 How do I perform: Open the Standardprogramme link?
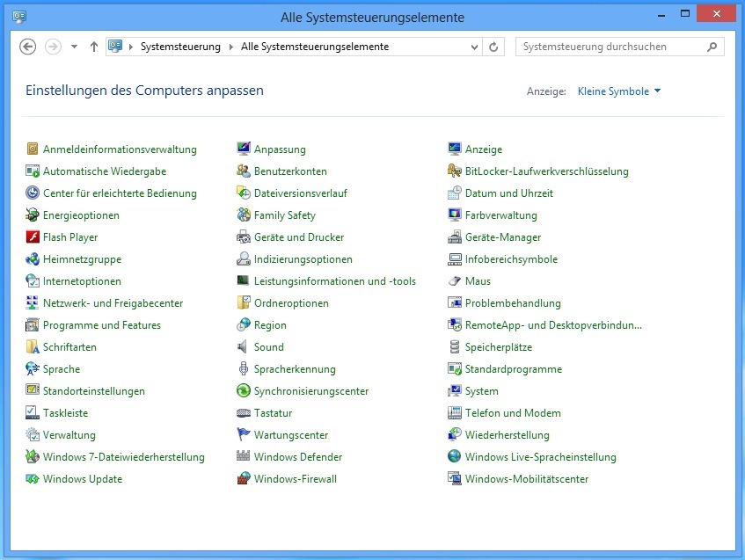point(513,369)
